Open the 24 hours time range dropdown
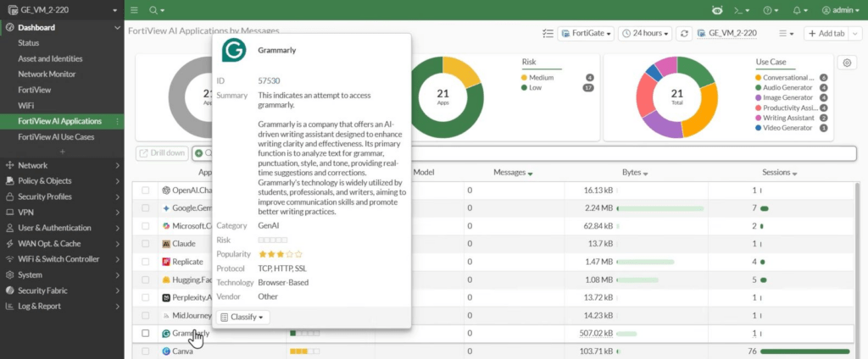Screen dimensions: 868x359 (x=645, y=33)
